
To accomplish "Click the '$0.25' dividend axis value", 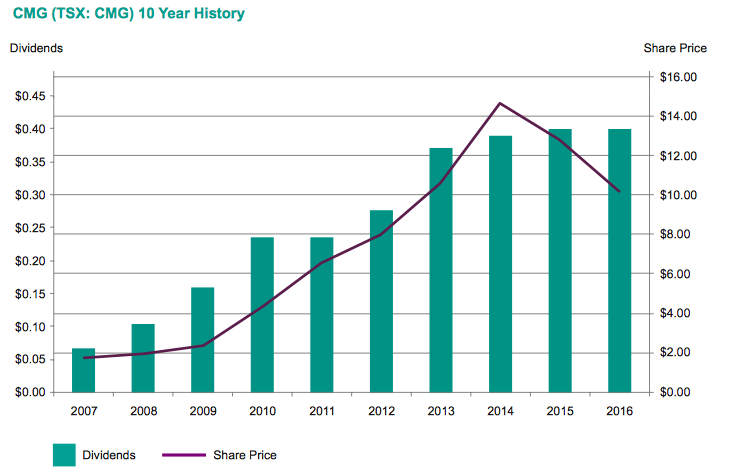I will (30, 228).
